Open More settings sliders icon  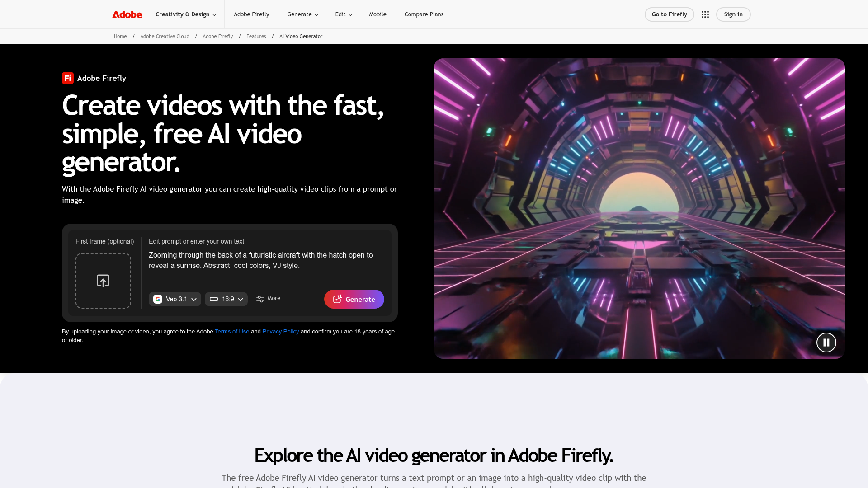[260, 299]
